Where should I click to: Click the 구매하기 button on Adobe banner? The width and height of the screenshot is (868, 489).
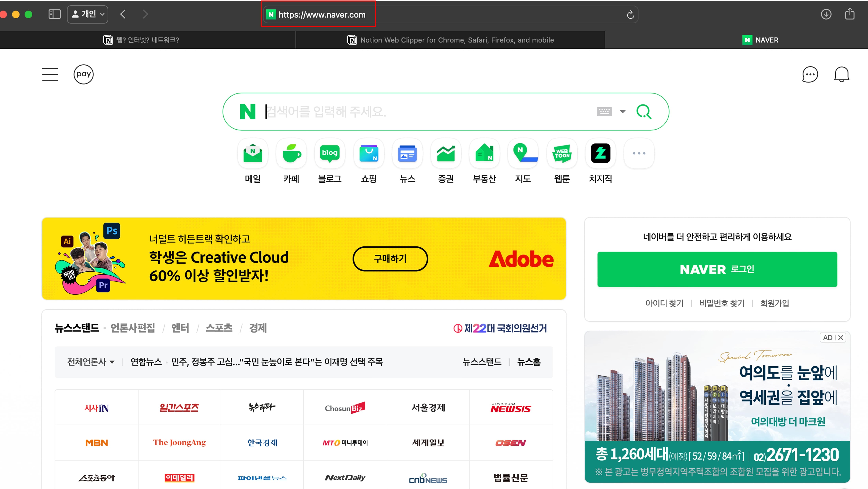point(390,258)
